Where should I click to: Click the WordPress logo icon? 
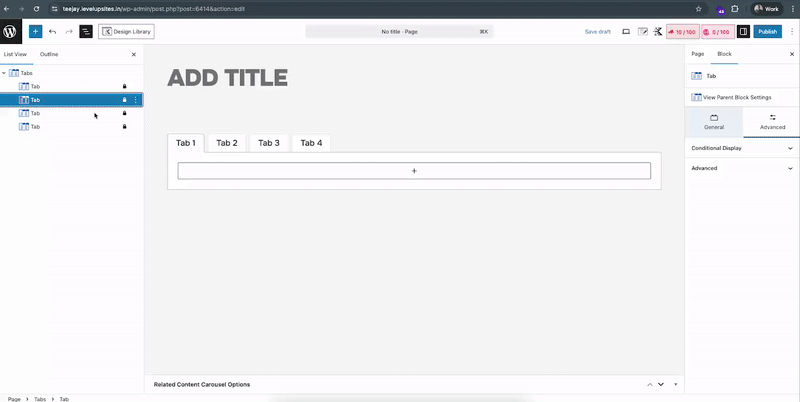coord(11,31)
